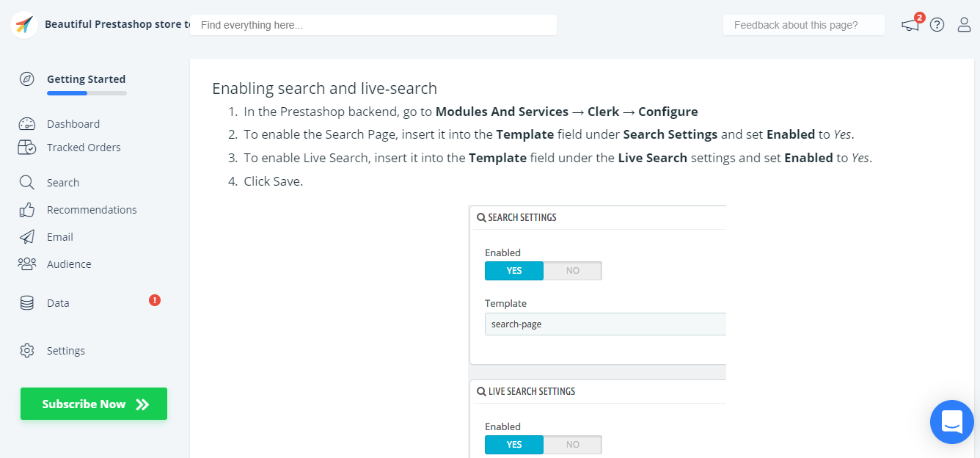This screenshot has width=980, height=458.
Task: Click the Getting Started progress bar
Action: click(x=87, y=93)
